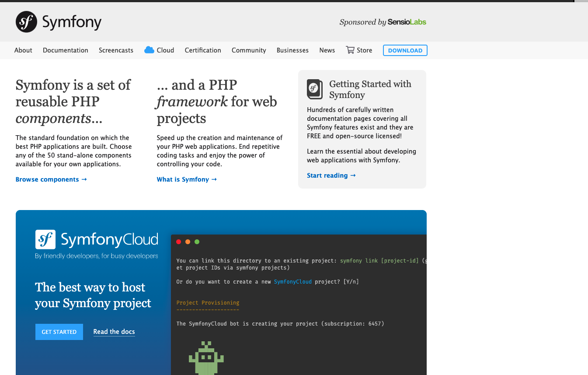The width and height of the screenshot is (588, 375).
Task: Click the DOWNLOAD button
Action: 405,50
